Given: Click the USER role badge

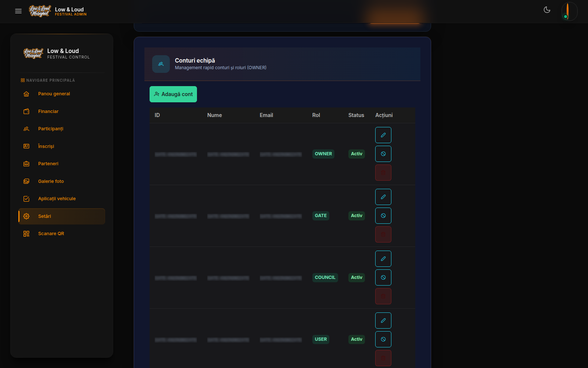Looking at the screenshot, I should click(321, 339).
